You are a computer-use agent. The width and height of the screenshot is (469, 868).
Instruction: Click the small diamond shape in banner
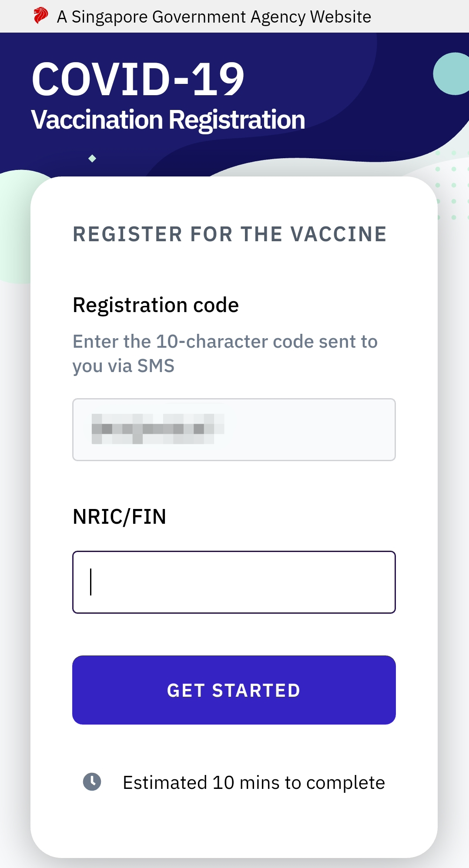(92, 159)
